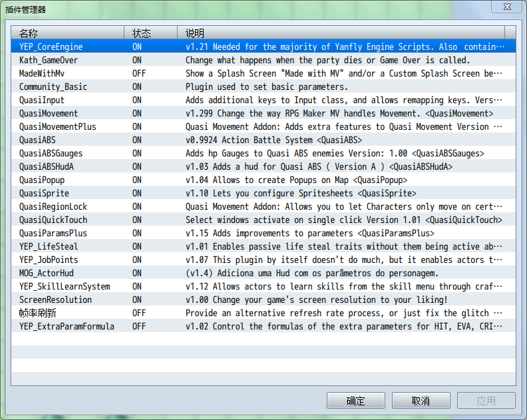Select the QuasiQuickTouch plugin row
527x420 pixels.
click(x=263, y=220)
